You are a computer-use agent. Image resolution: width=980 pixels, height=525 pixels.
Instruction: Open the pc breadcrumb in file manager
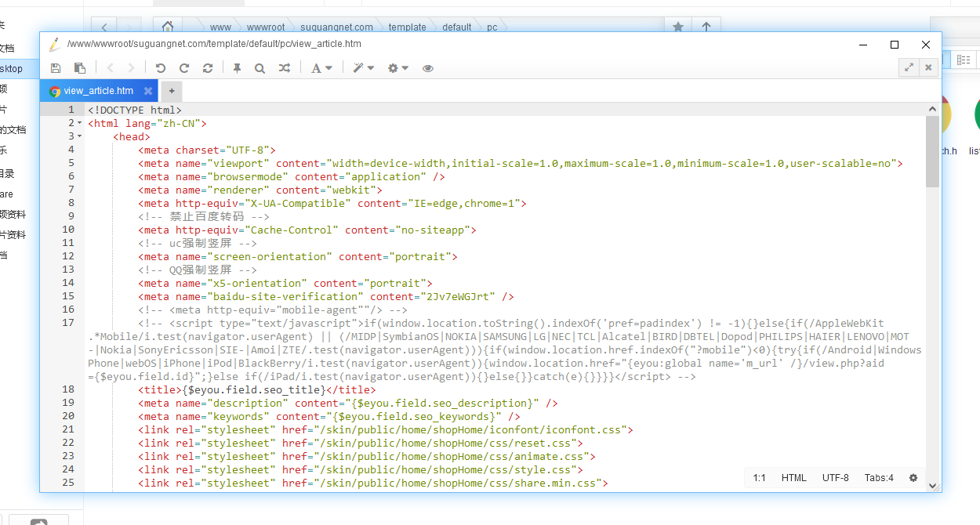[x=492, y=27]
